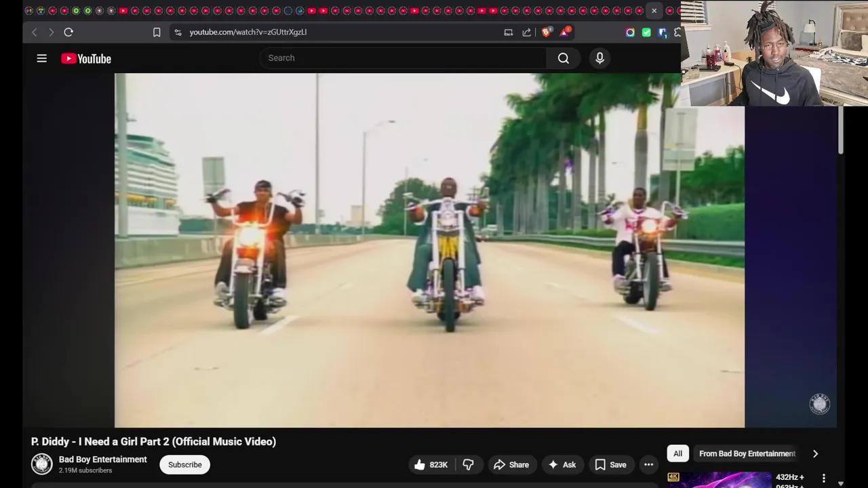
Task: Open the YouTube guide hamburger menu
Action: click(41, 58)
